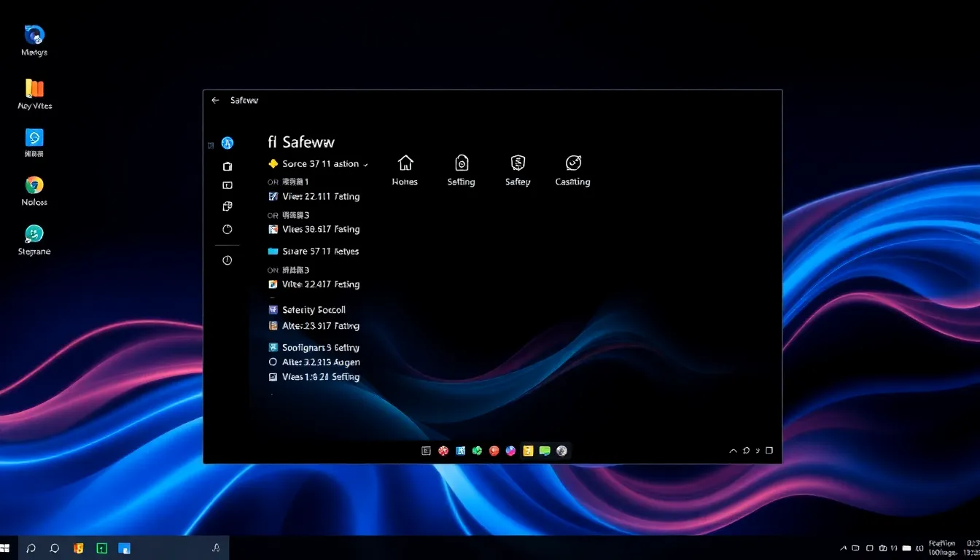Expand the Sorce 57 11 astion dropdown chevron
Screen dimensions: 980x560
[x=366, y=165]
